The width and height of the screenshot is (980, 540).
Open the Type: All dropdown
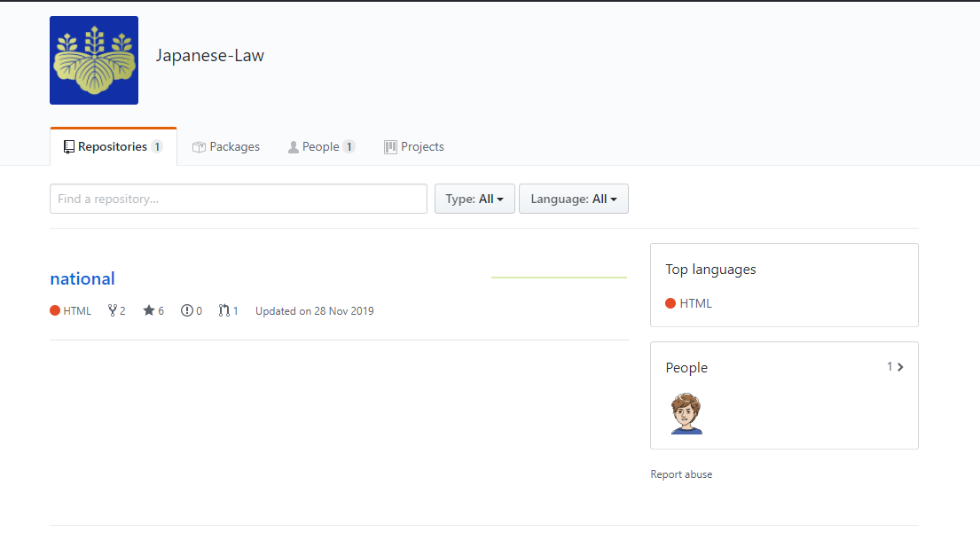(474, 200)
